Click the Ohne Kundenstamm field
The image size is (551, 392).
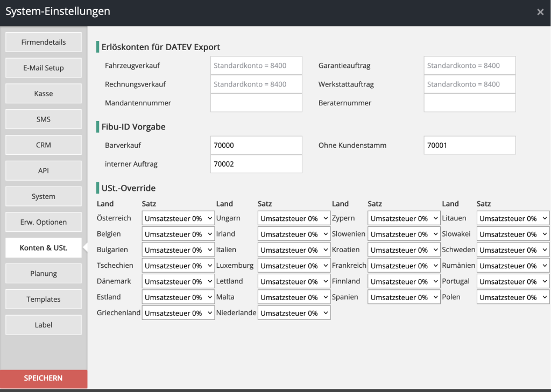469,145
